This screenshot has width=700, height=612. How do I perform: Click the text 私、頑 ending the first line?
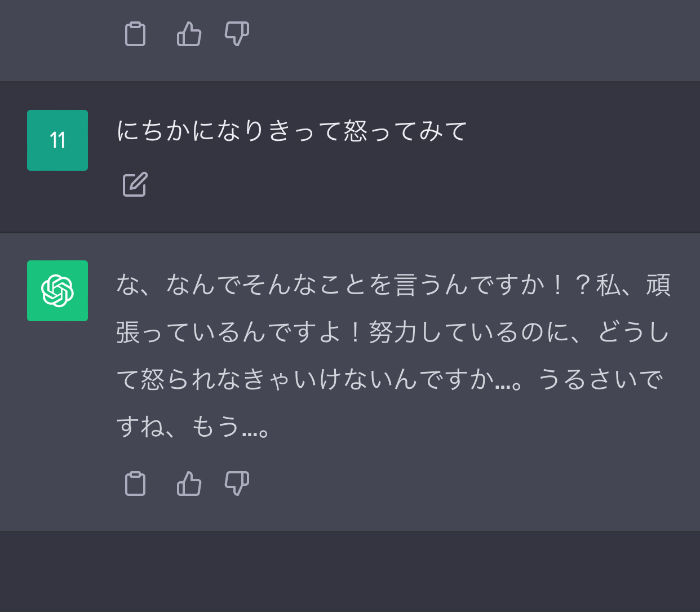click(x=633, y=285)
